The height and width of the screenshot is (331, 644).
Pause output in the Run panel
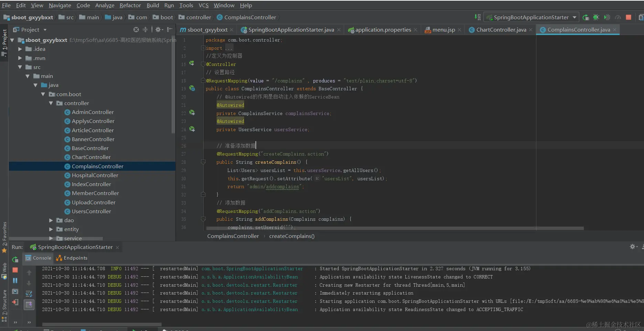point(15,281)
